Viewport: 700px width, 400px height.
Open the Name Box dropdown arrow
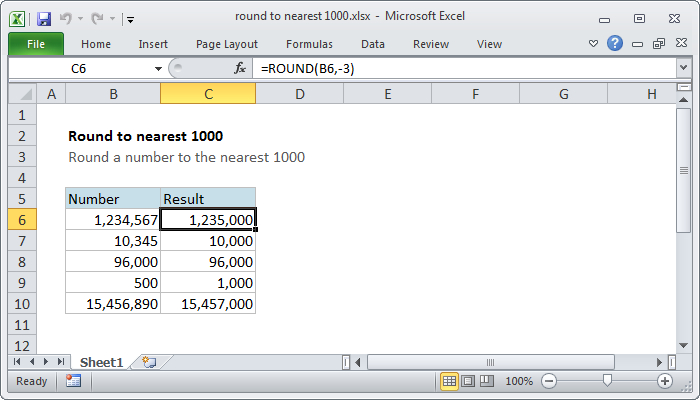[x=157, y=68]
